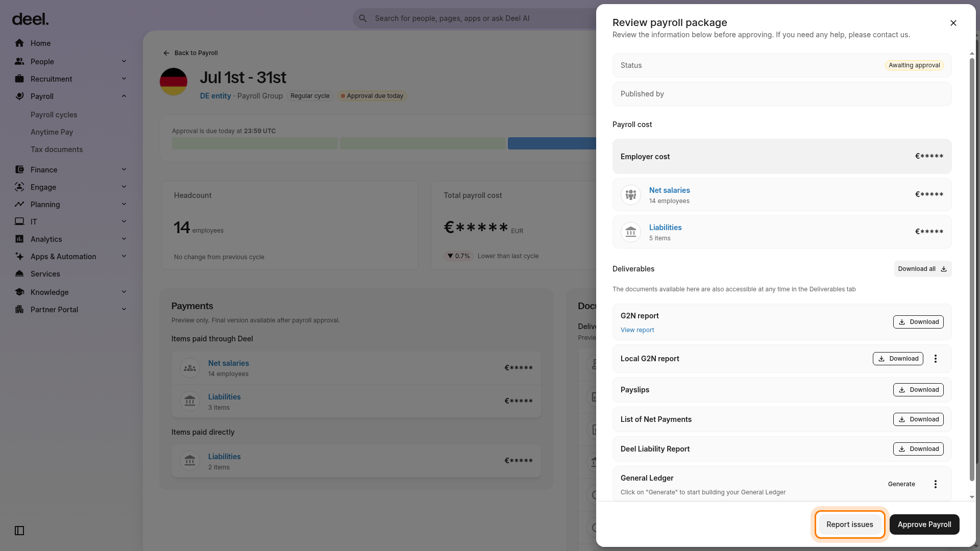Open the View report link

coord(637,330)
